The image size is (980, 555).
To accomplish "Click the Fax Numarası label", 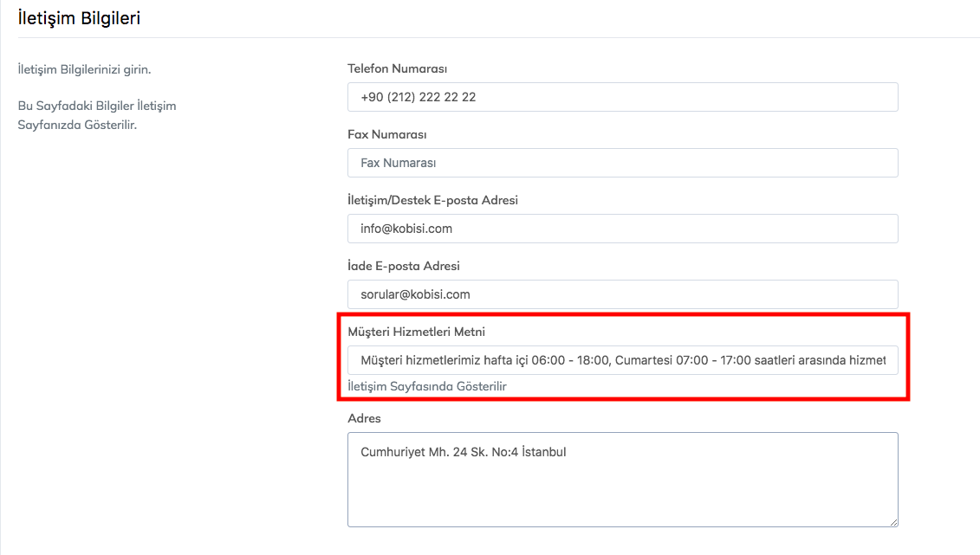I will pyautogui.click(x=386, y=134).
